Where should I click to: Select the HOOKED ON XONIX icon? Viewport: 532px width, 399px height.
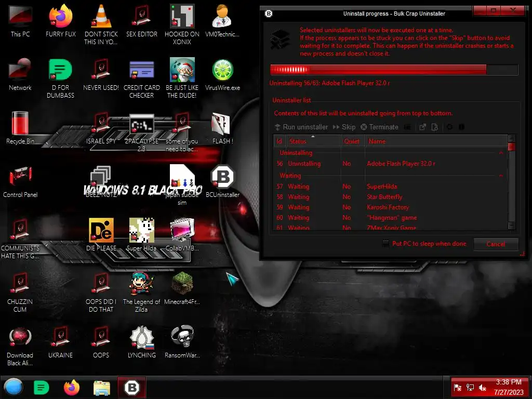click(x=182, y=25)
